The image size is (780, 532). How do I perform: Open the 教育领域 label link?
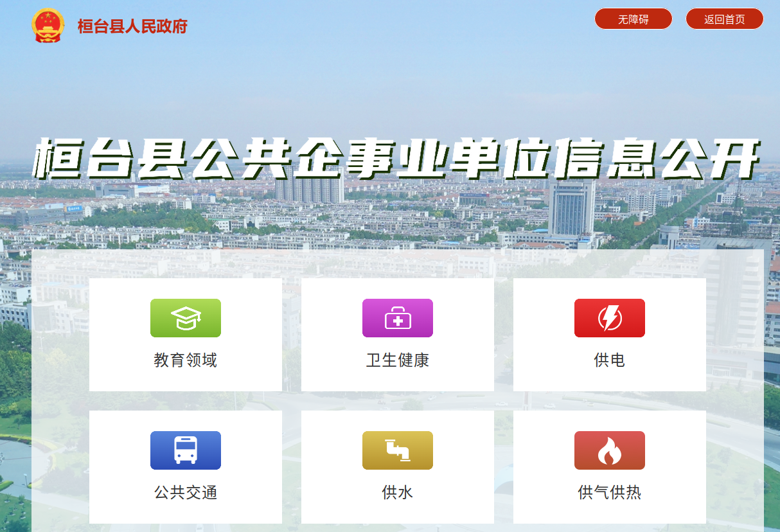point(186,360)
